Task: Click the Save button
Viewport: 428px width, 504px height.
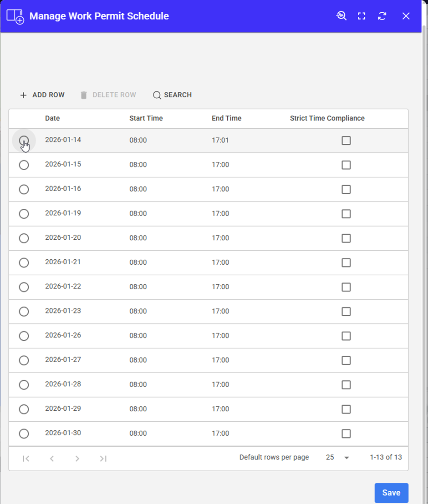Action: coord(391,493)
